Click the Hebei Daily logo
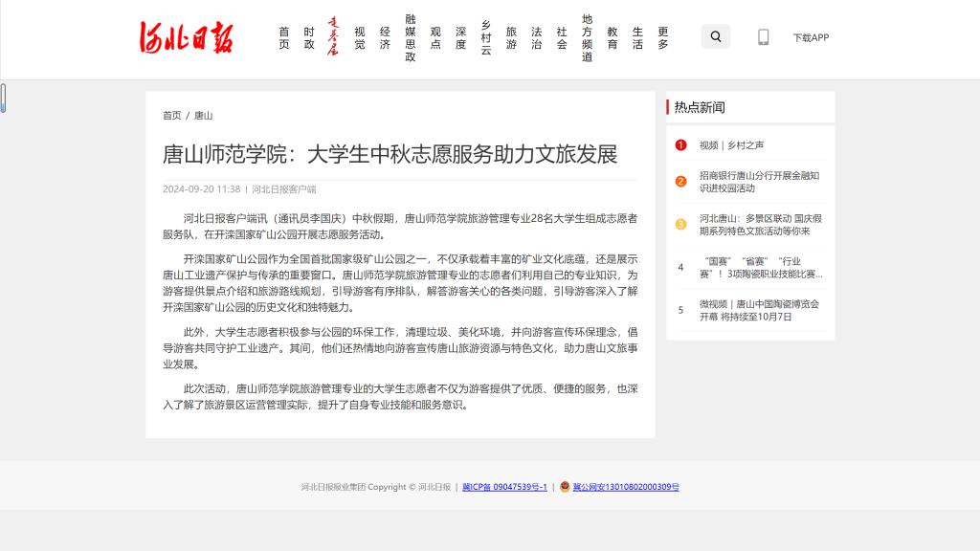 pyautogui.click(x=186, y=38)
